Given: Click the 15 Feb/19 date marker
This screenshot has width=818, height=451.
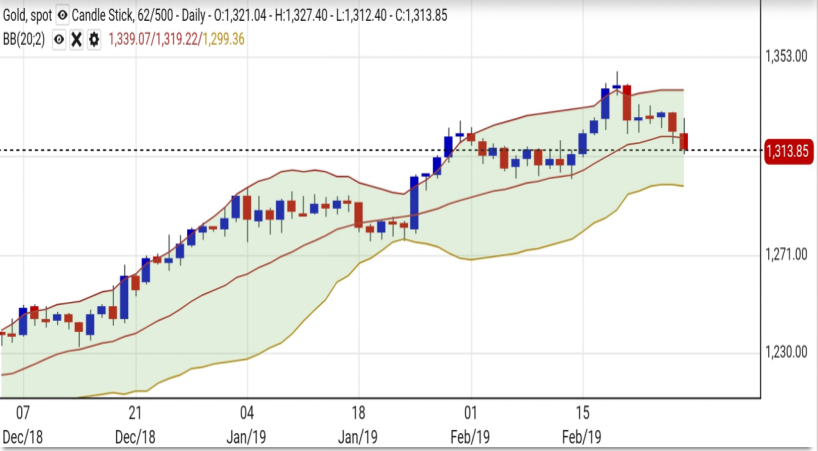Looking at the screenshot, I should click(582, 422).
